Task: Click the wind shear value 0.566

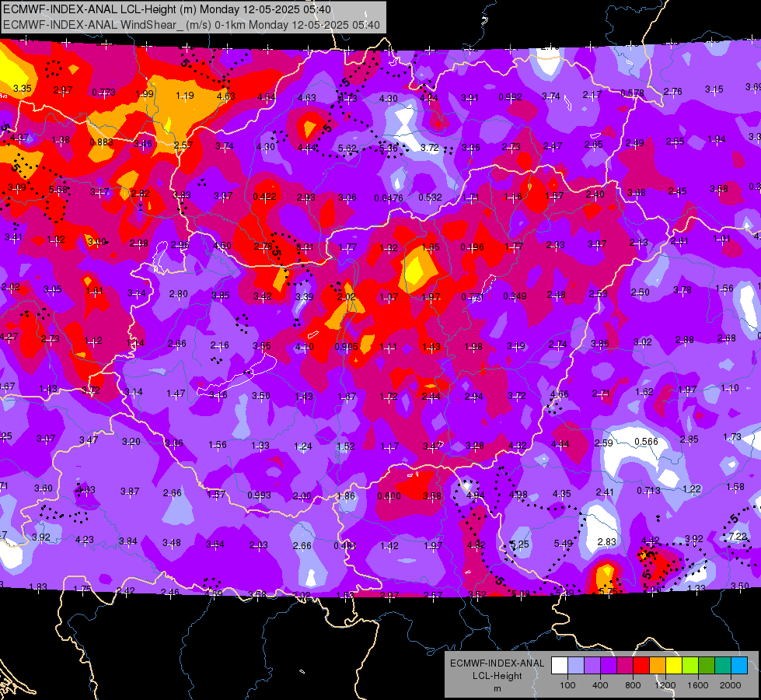Action: 647,442
